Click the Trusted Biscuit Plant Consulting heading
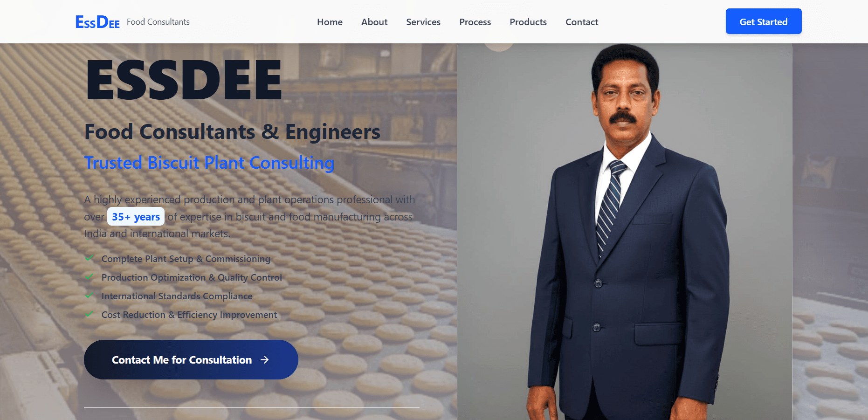The width and height of the screenshot is (868, 420). (x=209, y=163)
